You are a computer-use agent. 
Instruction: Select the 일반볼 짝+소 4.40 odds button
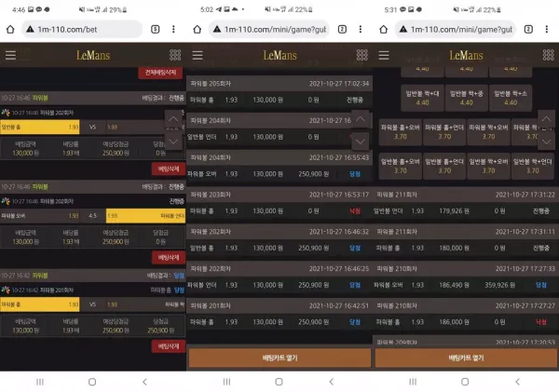(511, 98)
